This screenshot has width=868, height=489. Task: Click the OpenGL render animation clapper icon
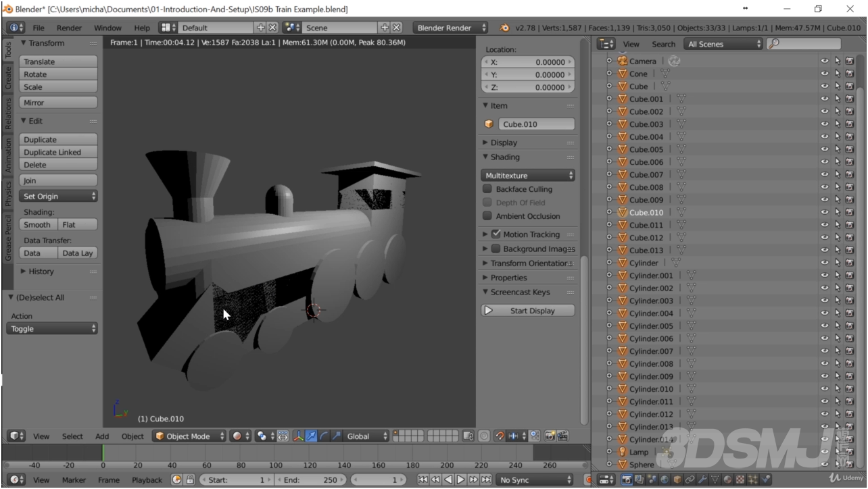(562, 436)
